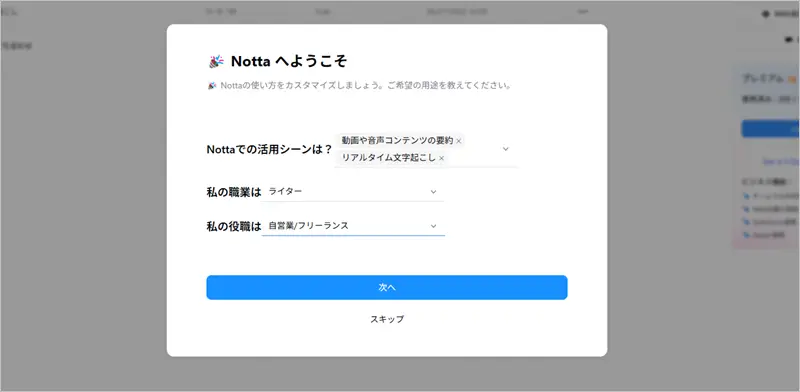
Task: Remove the リアルタイム文字起こし tag
Action: tap(441, 158)
